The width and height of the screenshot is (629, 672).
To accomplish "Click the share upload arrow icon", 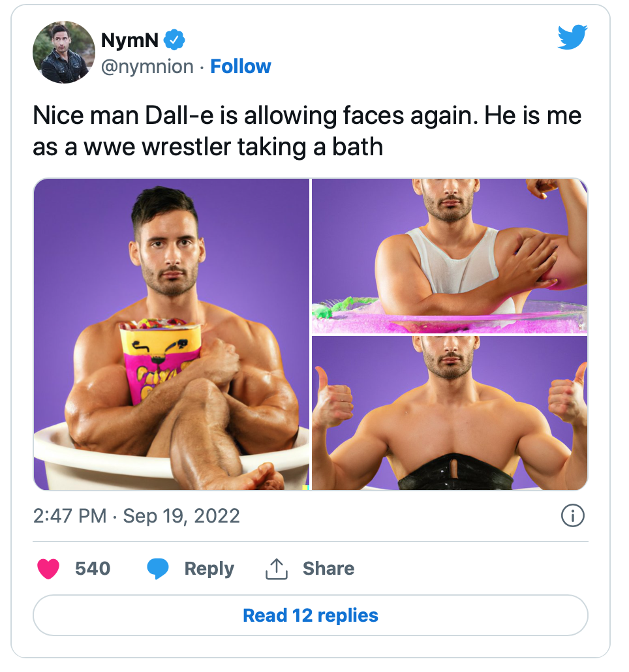I will point(277,569).
